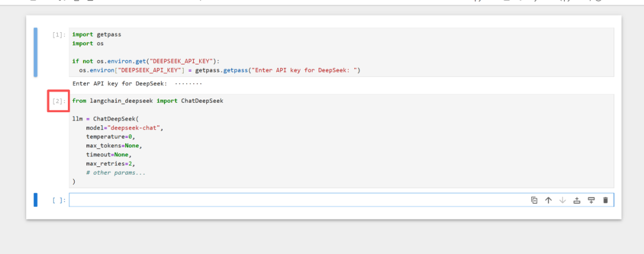Select the cell 2 execution prompt

pyautogui.click(x=59, y=101)
